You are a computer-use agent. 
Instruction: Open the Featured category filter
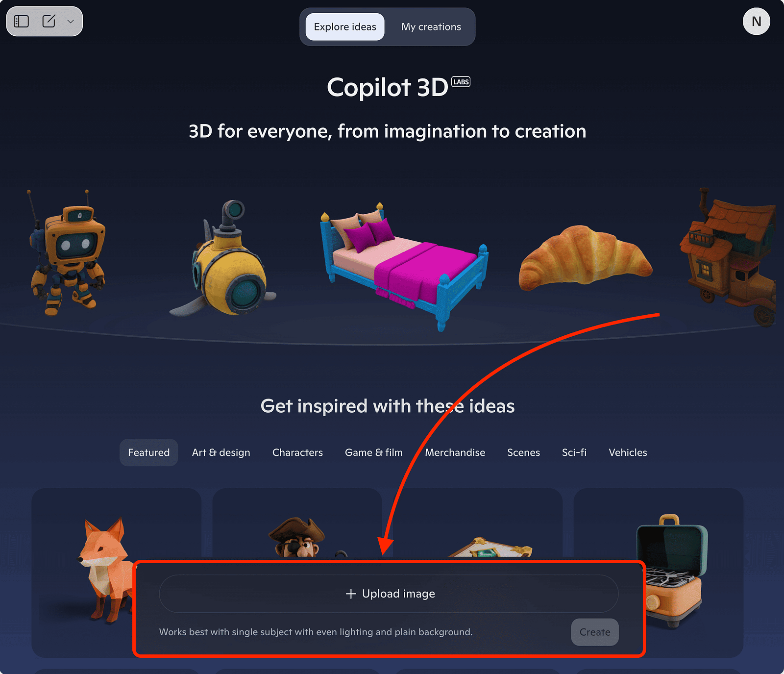pyautogui.click(x=149, y=452)
